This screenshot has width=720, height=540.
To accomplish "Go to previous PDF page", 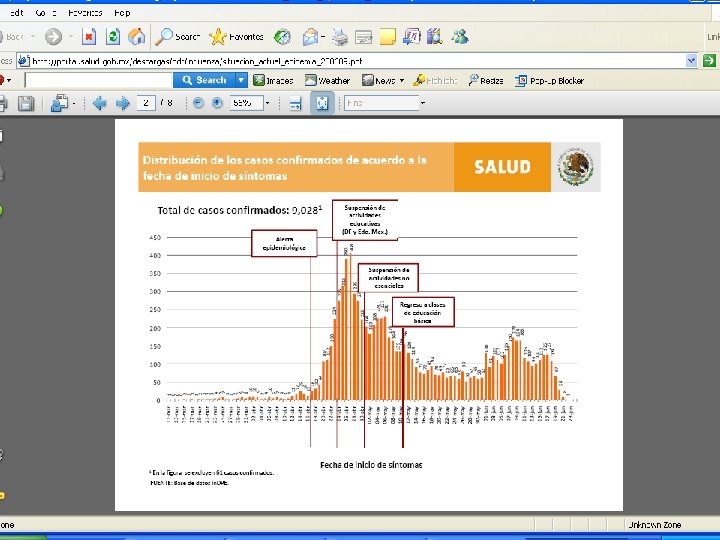I will click(99, 103).
